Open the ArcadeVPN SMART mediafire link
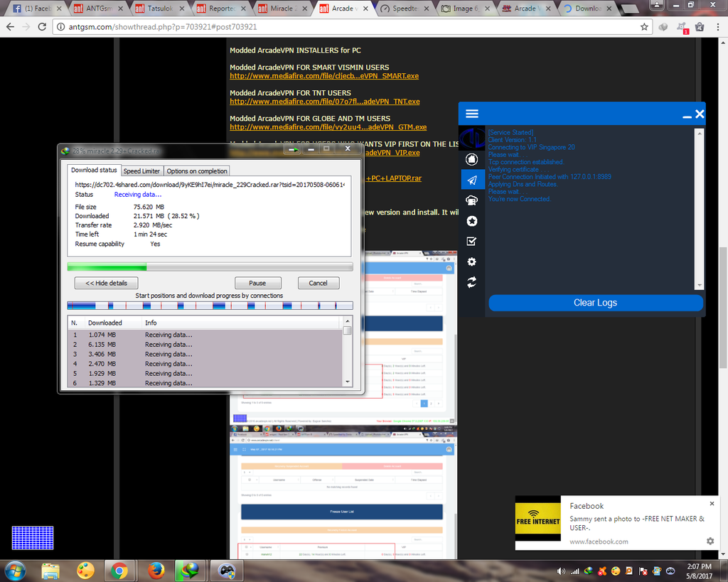This screenshot has height=582, width=728. 324,76
